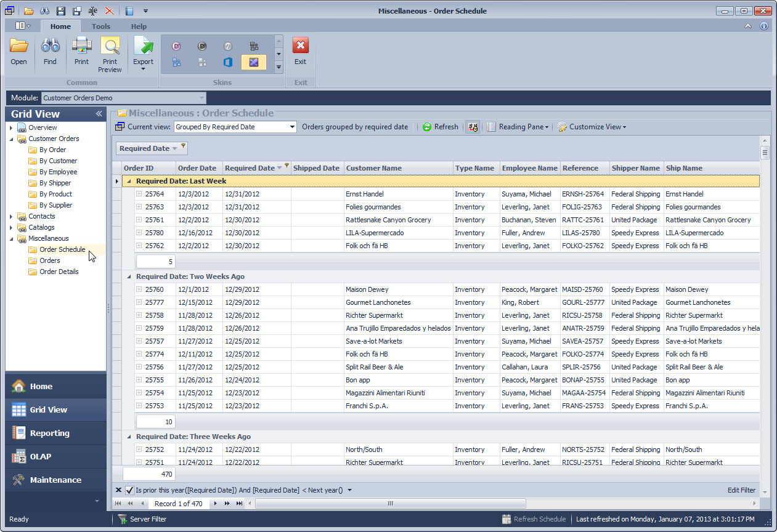Click the Refresh icon in view toolbar
Image resolution: width=777 pixels, height=532 pixels.
point(427,127)
